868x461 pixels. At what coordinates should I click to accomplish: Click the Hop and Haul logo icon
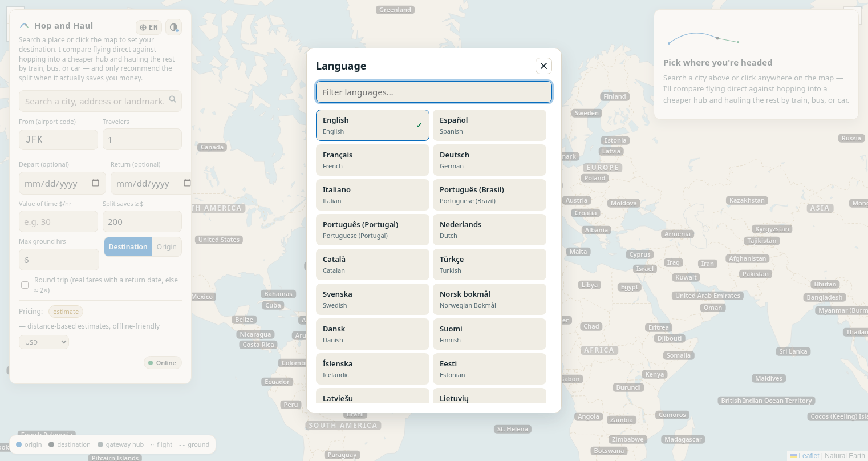pyautogui.click(x=24, y=26)
